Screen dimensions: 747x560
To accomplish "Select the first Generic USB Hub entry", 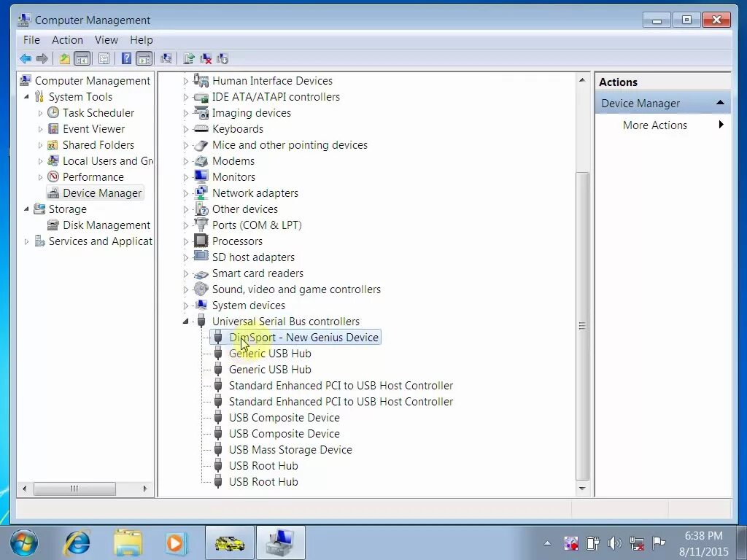I will (x=270, y=354).
